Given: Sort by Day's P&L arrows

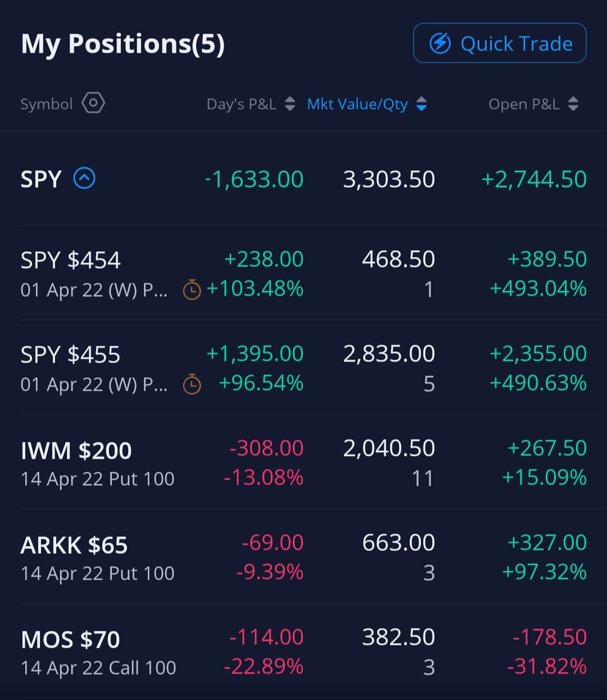Looking at the screenshot, I should tap(289, 104).
